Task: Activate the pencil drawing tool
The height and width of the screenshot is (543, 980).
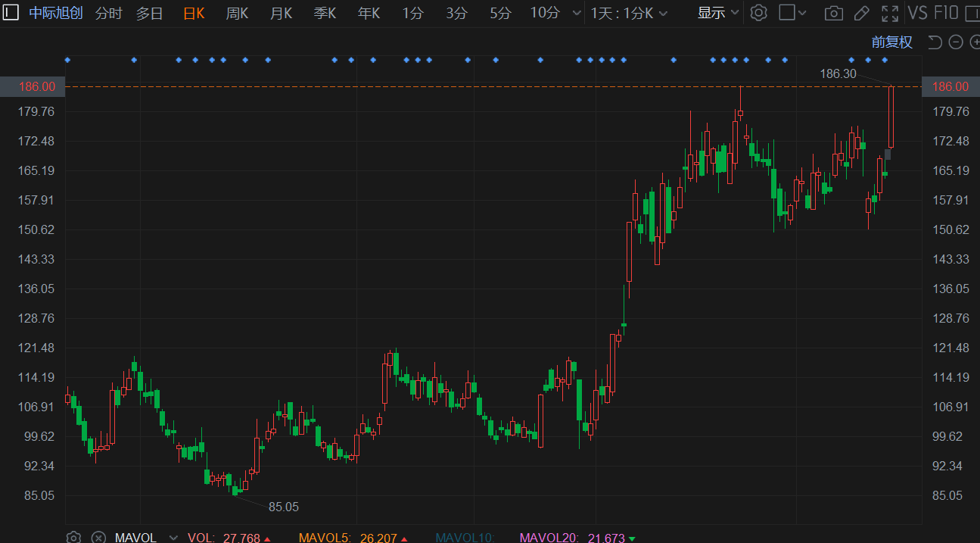Action: coord(861,13)
